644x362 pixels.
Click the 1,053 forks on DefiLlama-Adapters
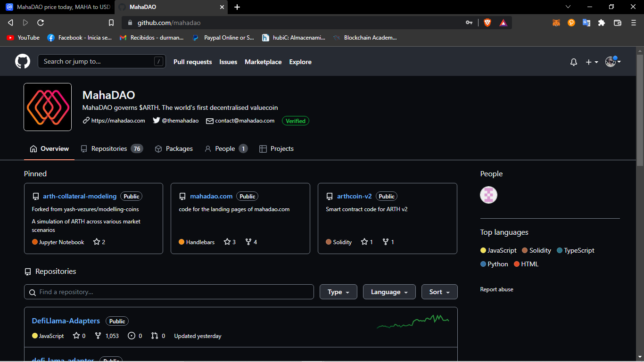click(x=107, y=336)
